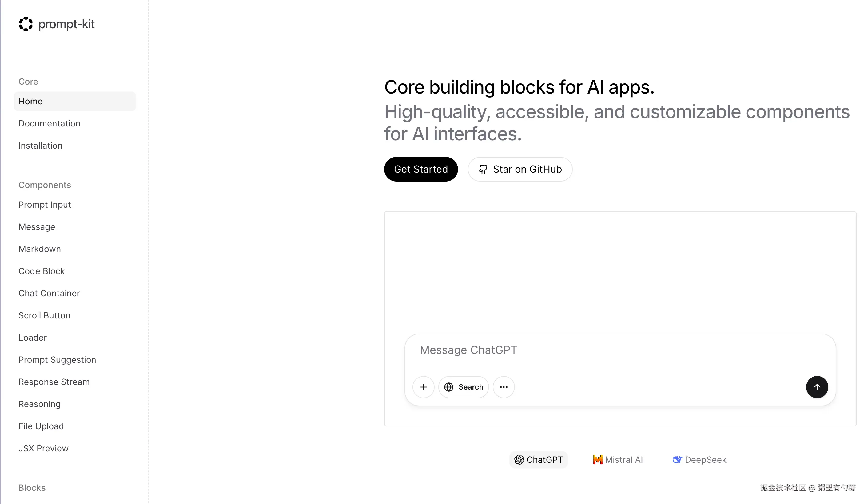Click the prompt-kit logo icon
The height and width of the screenshot is (504, 868).
[x=26, y=24]
